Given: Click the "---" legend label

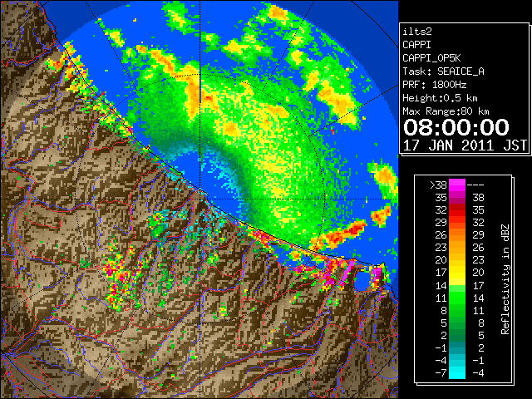Looking at the screenshot, I should pos(475,185).
